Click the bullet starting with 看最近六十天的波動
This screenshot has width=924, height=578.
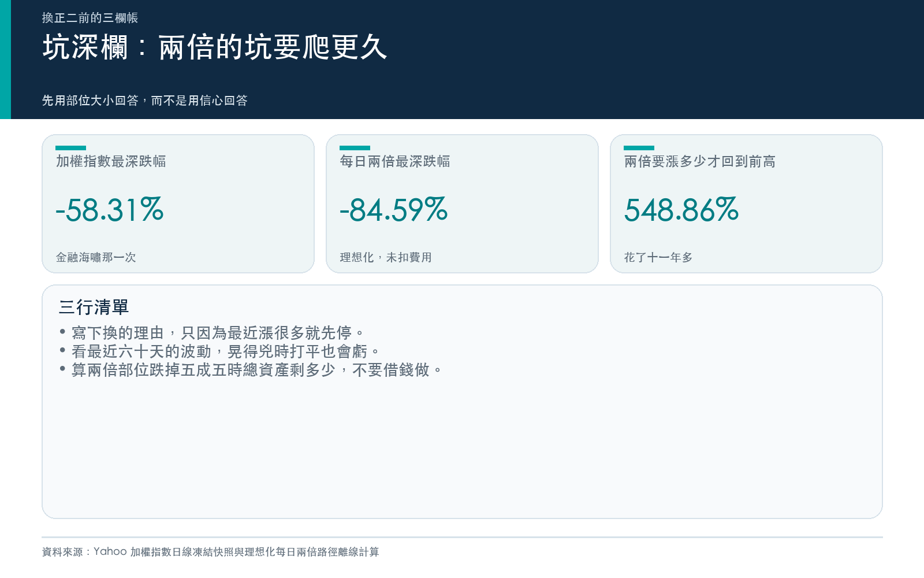click(219, 351)
